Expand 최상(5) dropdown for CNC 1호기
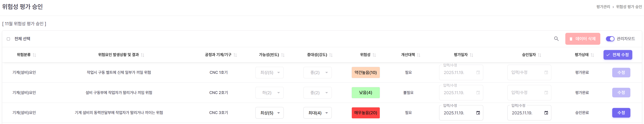The width and height of the screenshot is (644, 124). point(269,73)
